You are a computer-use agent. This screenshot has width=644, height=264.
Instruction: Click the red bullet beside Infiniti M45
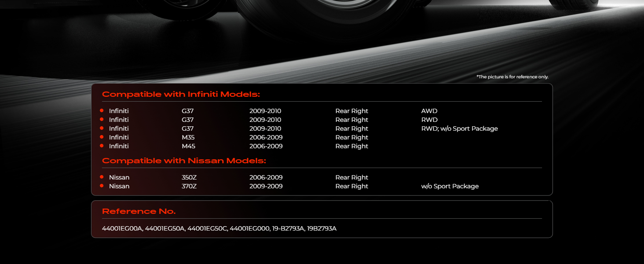click(x=102, y=146)
